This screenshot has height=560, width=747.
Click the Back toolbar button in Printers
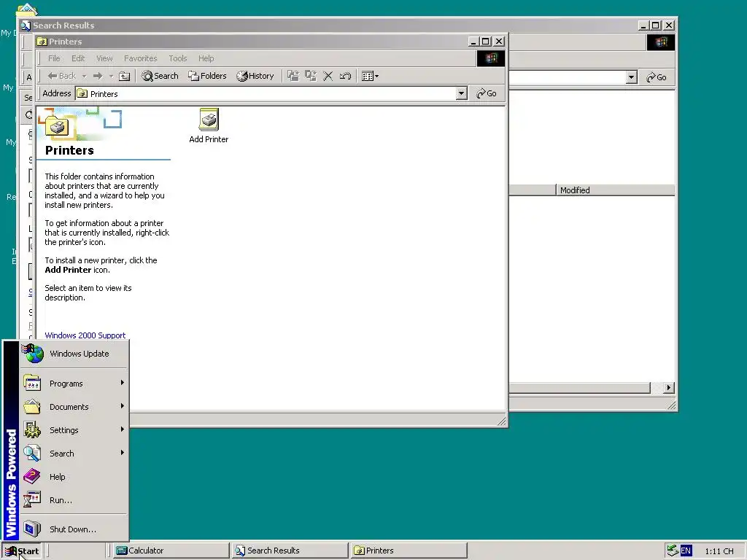(62, 76)
